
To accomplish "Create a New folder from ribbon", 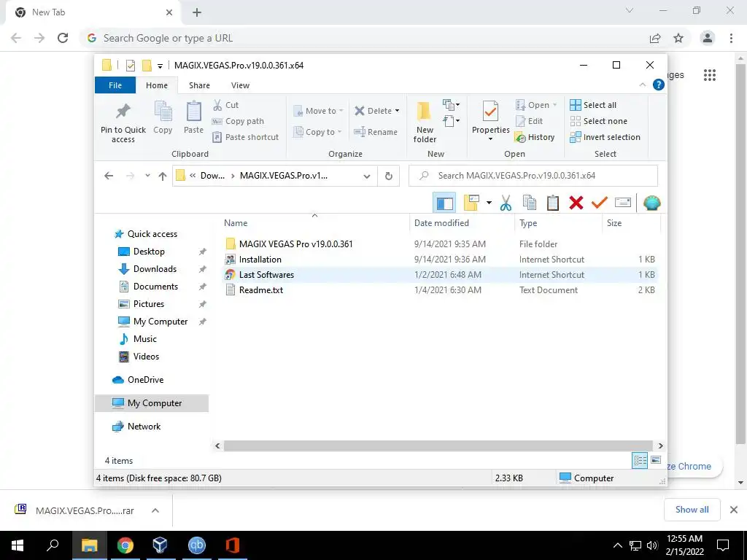I will (x=425, y=122).
